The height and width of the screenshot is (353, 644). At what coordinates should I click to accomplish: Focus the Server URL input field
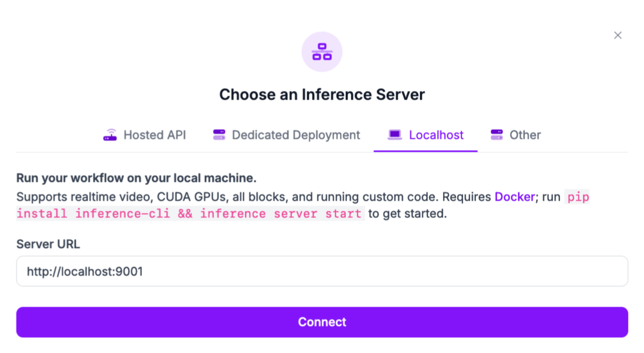coord(322,271)
